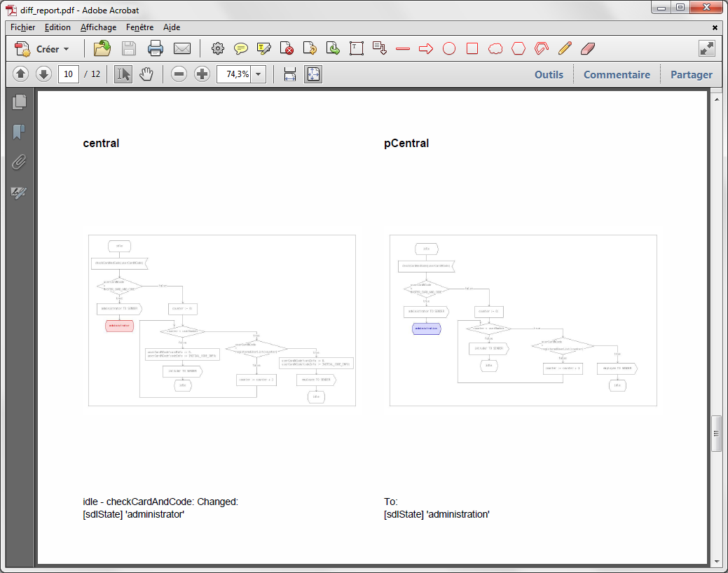Open the Fenêtre menu
728x573 pixels.
(139, 27)
